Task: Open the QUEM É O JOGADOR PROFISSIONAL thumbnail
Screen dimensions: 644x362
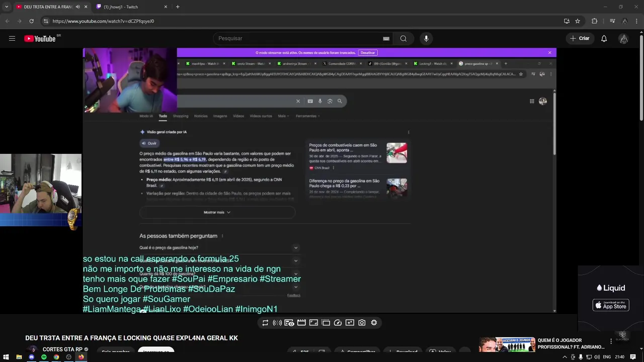Action: tap(507, 344)
